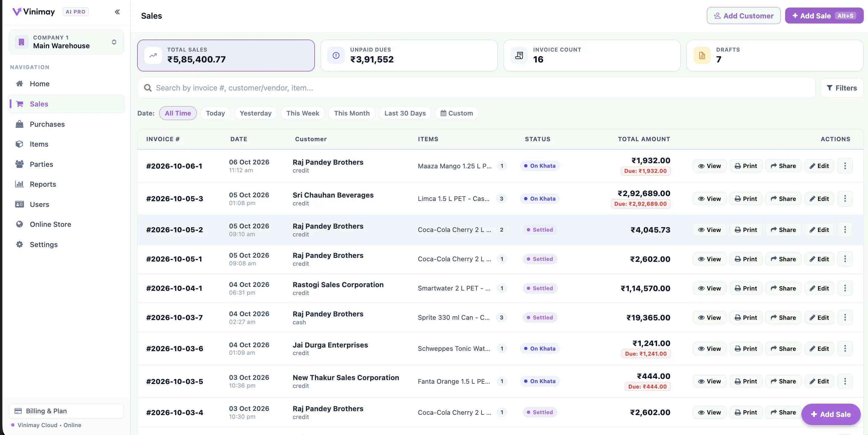Print invoice #2026-10-05-3

click(x=746, y=198)
